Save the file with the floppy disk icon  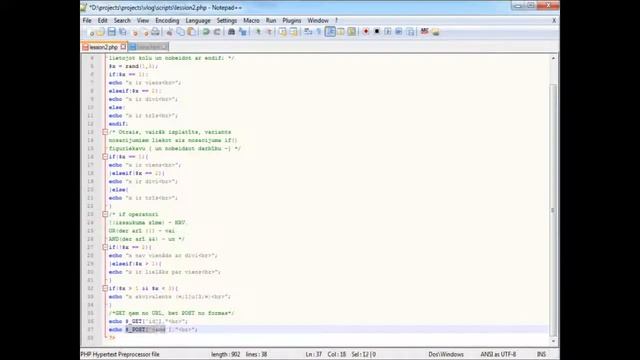111,32
